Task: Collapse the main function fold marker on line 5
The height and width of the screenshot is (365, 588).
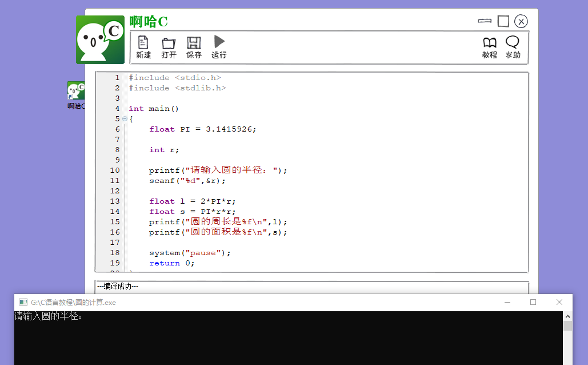Action: coord(125,118)
